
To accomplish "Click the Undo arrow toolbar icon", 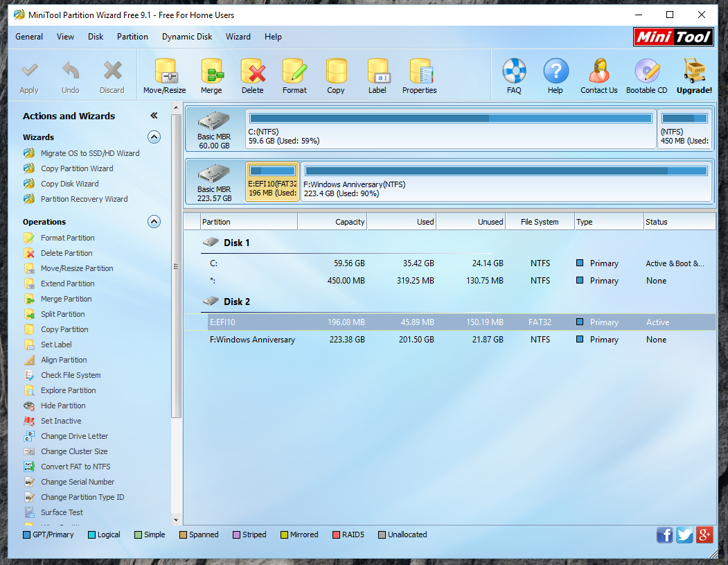I will (71, 71).
